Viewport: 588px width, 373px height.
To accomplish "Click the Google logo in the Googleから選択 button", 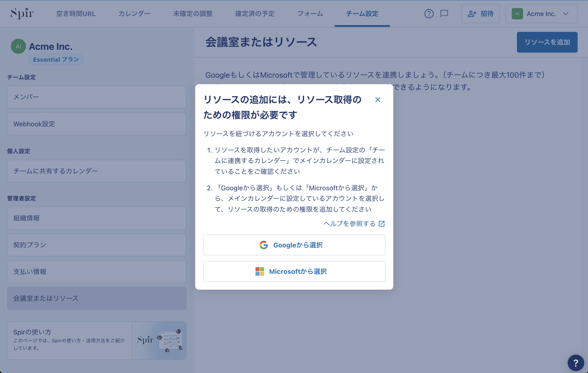I will point(264,245).
